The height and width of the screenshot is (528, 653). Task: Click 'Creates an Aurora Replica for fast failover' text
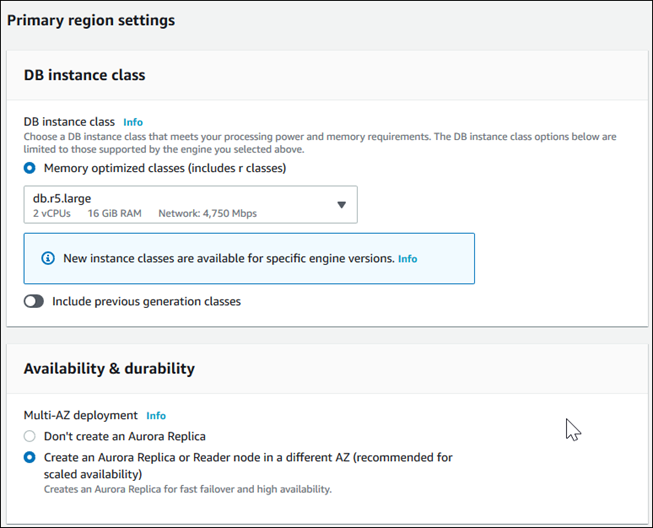(x=188, y=489)
